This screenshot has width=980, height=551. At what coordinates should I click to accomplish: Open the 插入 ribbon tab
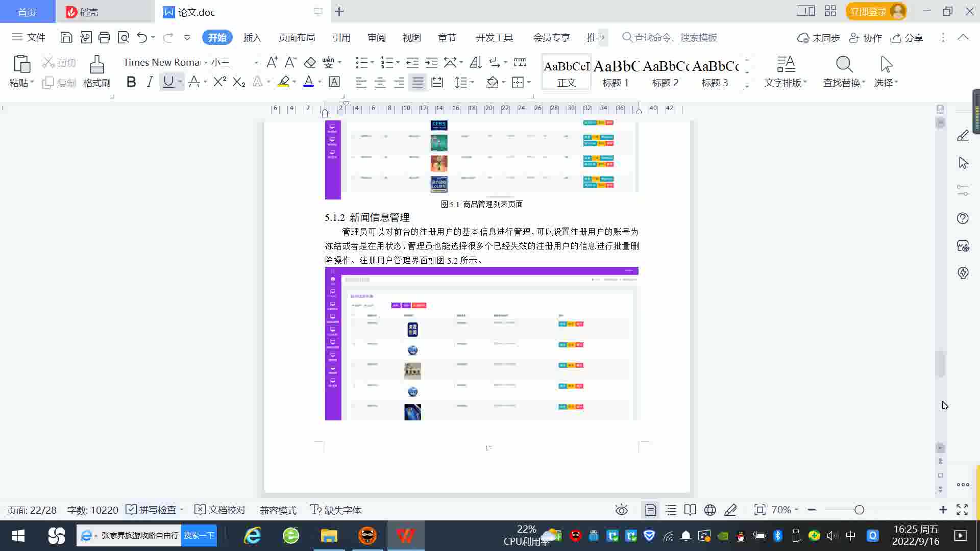tap(252, 37)
